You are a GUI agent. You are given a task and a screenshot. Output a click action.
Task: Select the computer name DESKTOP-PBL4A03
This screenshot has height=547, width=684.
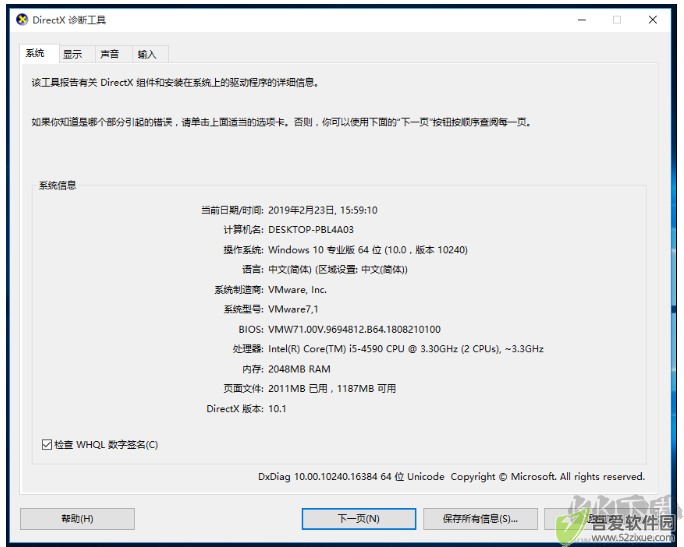311,230
